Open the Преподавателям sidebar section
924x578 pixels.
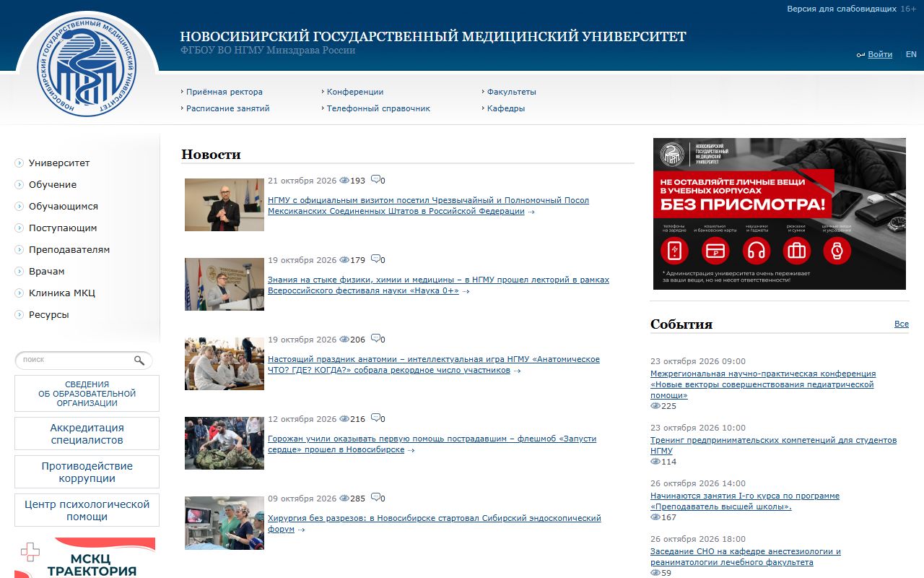coord(69,250)
